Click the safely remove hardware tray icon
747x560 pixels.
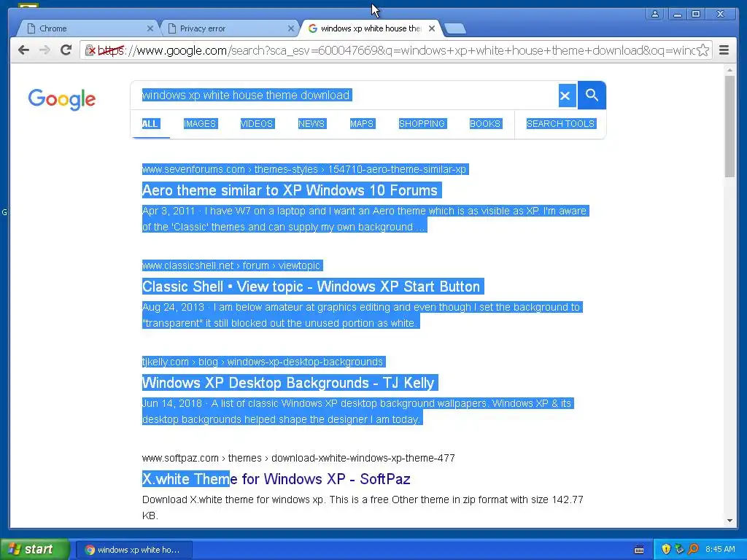tap(679, 549)
